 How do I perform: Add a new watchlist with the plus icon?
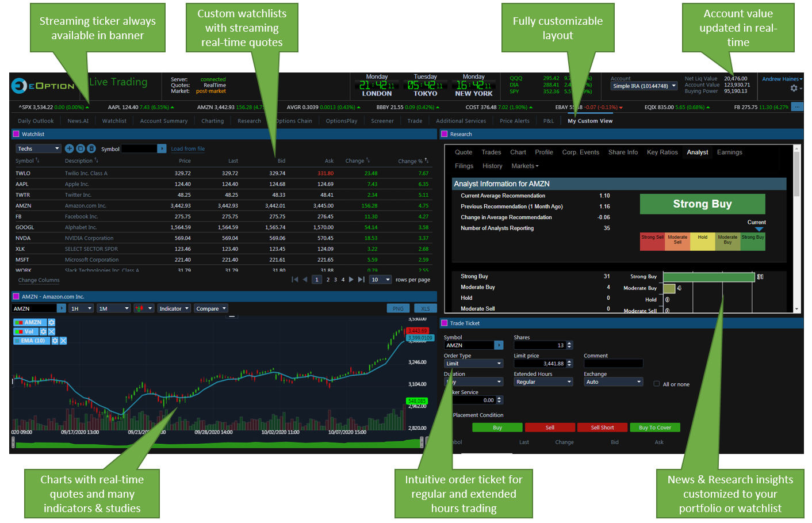[x=69, y=148]
